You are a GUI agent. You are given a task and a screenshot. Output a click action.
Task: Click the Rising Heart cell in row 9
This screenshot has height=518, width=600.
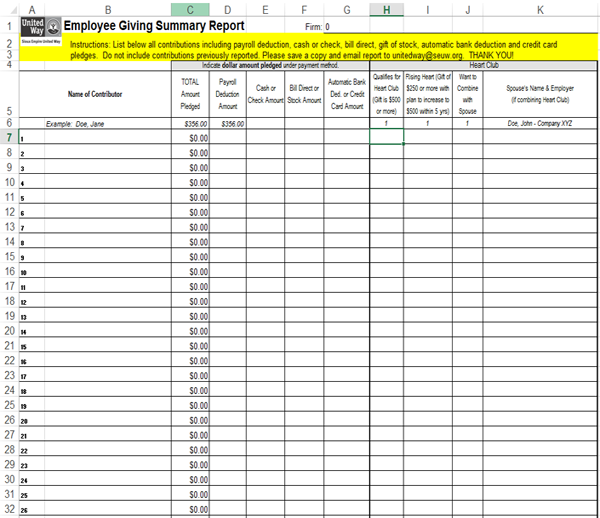[428, 166]
